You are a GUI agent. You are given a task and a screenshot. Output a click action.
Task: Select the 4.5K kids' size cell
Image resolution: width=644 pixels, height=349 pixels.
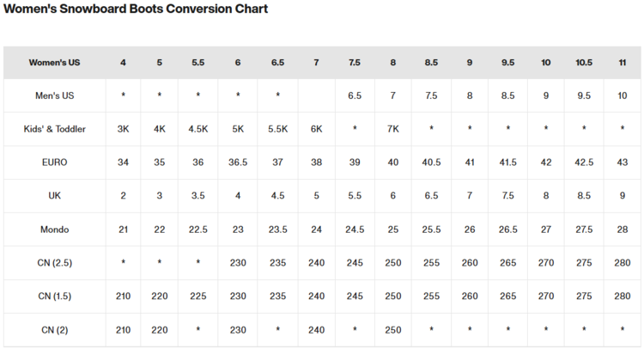(197, 129)
